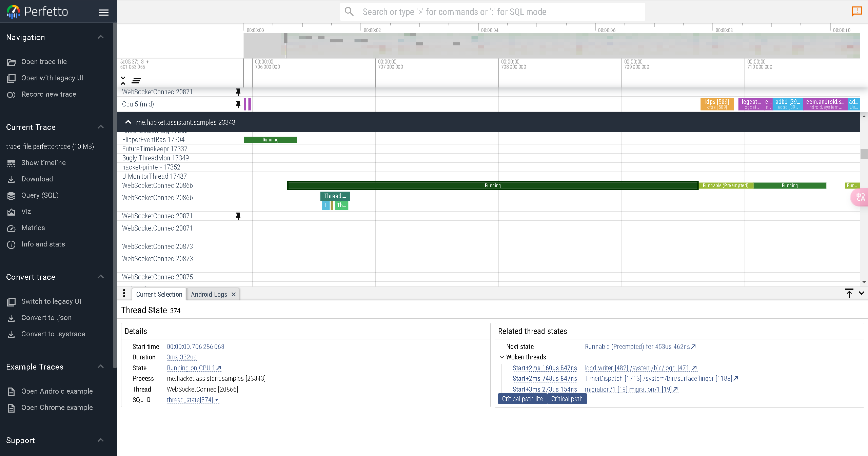Collapse the me.hacket.assistant.samples 23343 process group
The width and height of the screenshot is (868, 456).
[128, 122]
